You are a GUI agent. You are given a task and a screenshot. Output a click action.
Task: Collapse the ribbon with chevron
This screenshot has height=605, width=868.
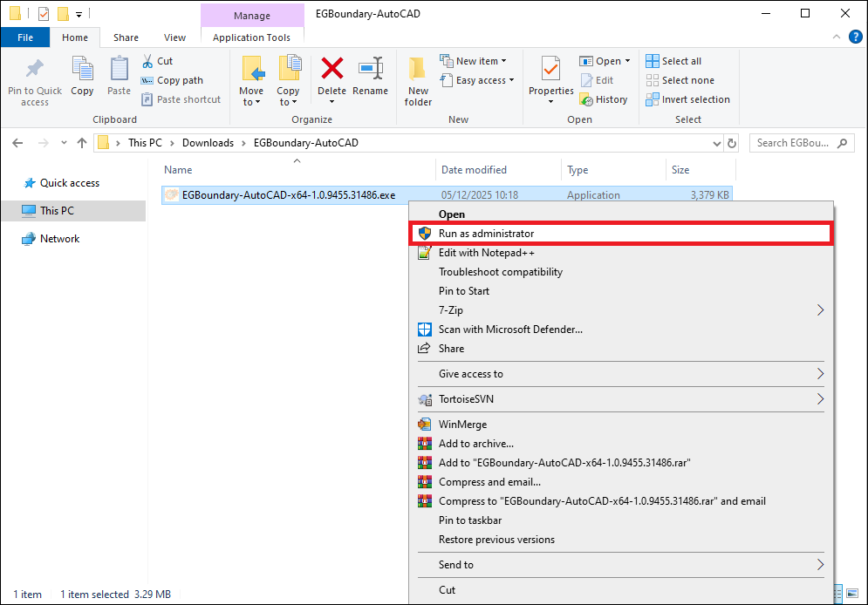tap(837, 37)
